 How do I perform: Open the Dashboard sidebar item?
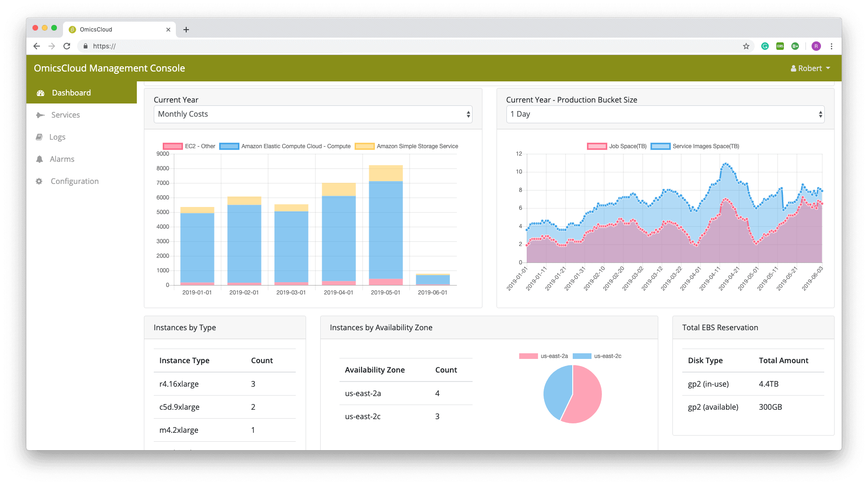pyautogui.click(x=81, y=93)
